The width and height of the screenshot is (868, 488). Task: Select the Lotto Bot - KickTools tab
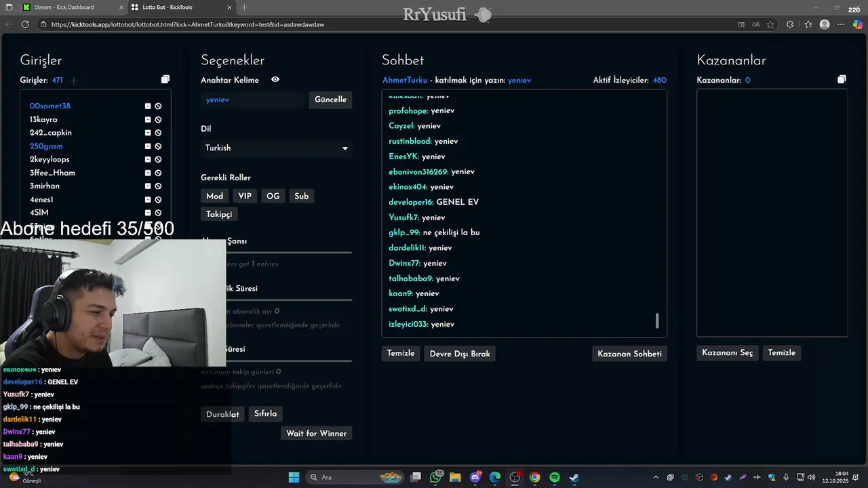coord(181,7)
